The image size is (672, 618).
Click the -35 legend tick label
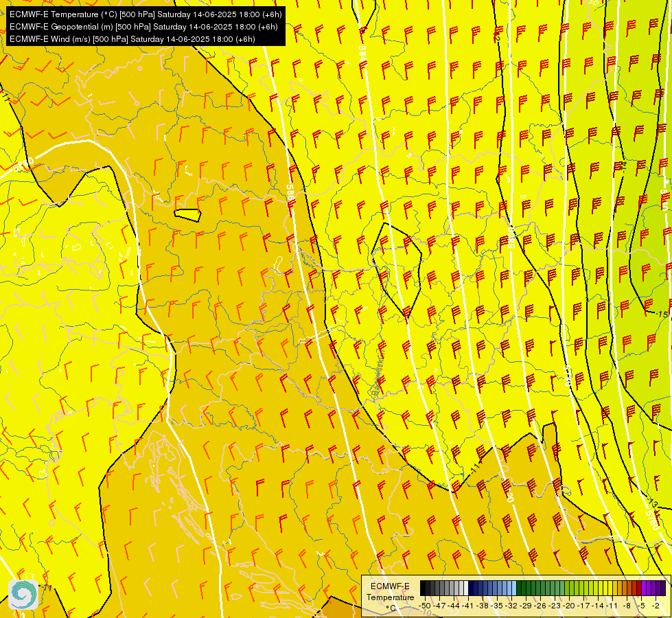(497, 606)
